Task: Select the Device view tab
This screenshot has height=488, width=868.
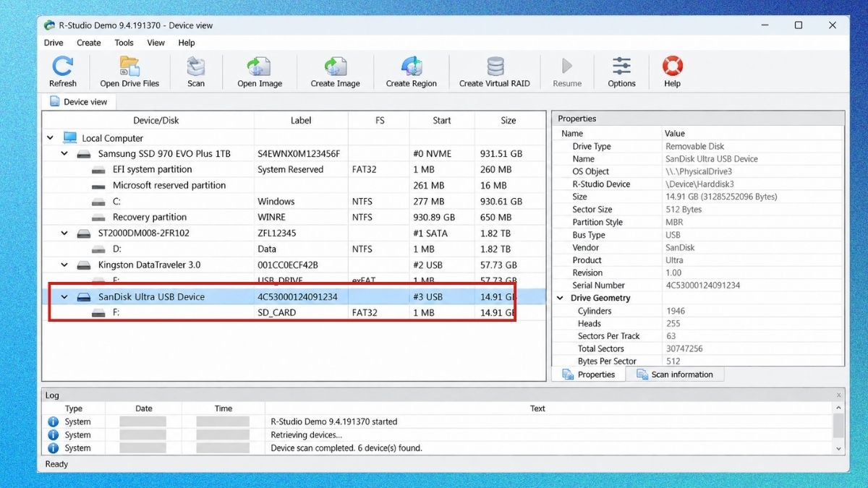Action: click(78, 102)
